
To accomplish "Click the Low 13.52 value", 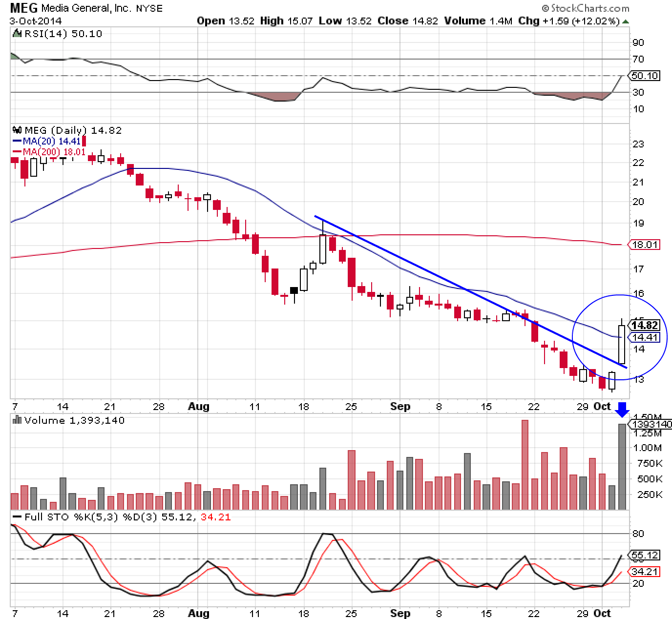I will tap(346, 21).
